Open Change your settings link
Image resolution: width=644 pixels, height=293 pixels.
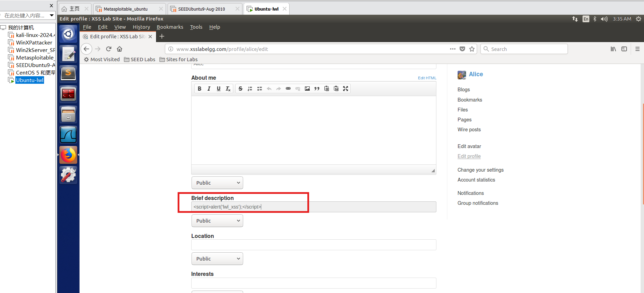point(480,170)
